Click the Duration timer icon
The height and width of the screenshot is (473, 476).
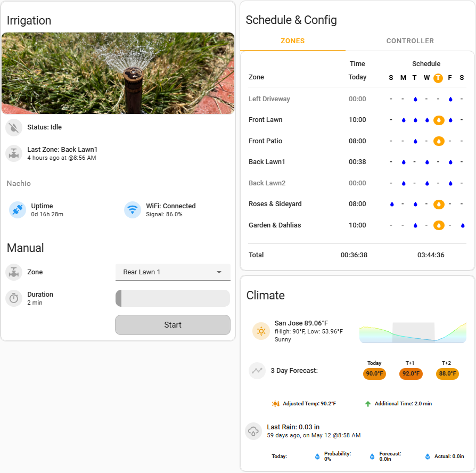click(x=14, y=299)
